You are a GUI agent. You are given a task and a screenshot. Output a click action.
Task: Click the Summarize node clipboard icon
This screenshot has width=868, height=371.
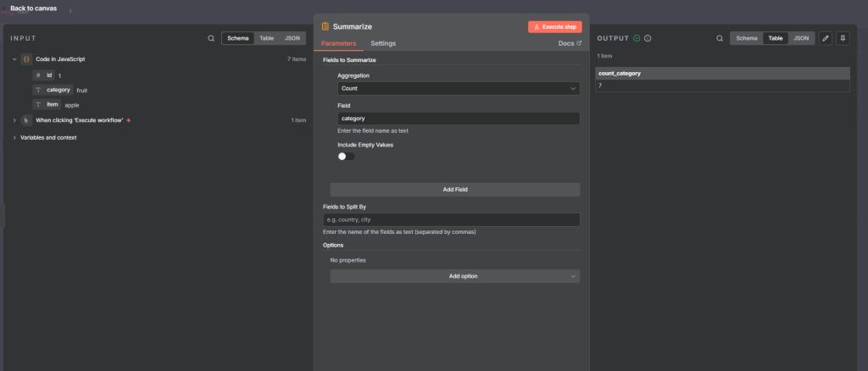(x=325, y=27)
